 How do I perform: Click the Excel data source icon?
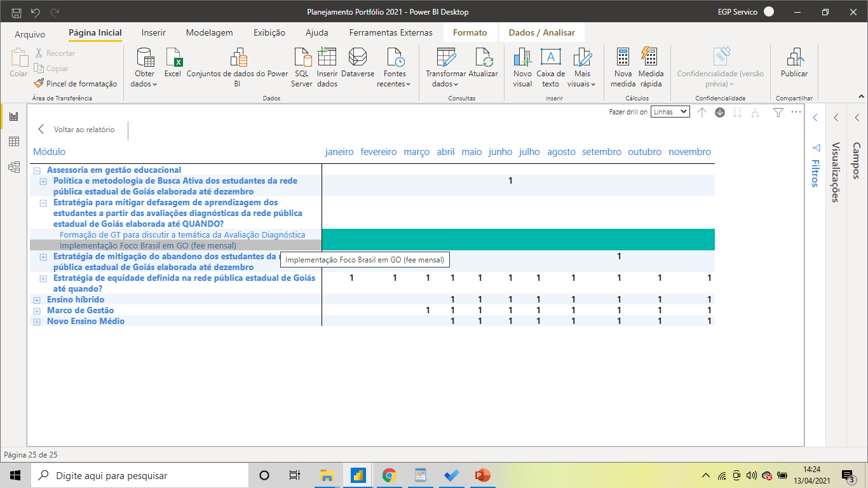(173, 63)
